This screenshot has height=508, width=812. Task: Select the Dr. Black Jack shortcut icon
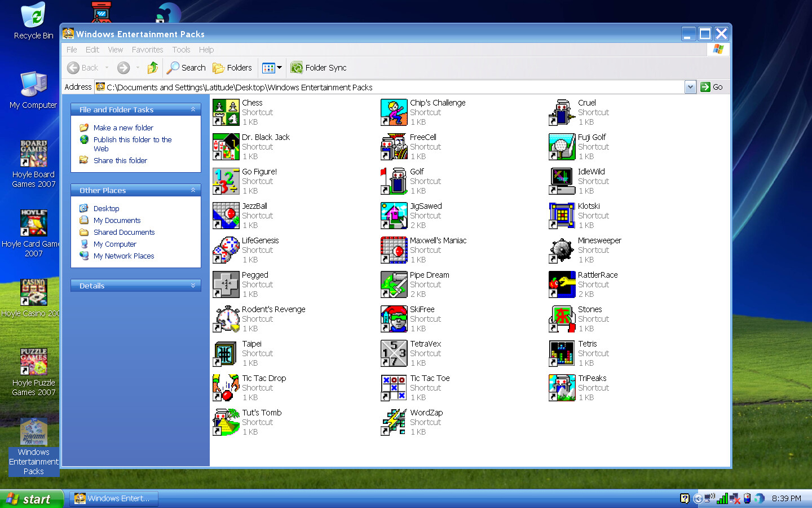pos(226,147)
